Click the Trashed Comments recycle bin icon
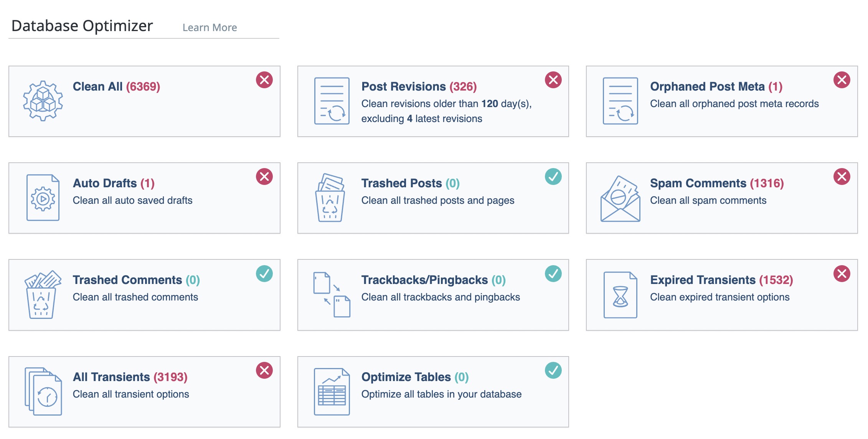Screen dimensions: 868x439 [43, 294]
